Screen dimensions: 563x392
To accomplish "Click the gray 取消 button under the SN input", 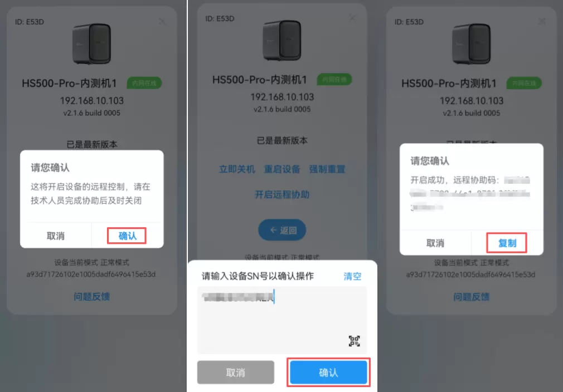I will [236, 373].
